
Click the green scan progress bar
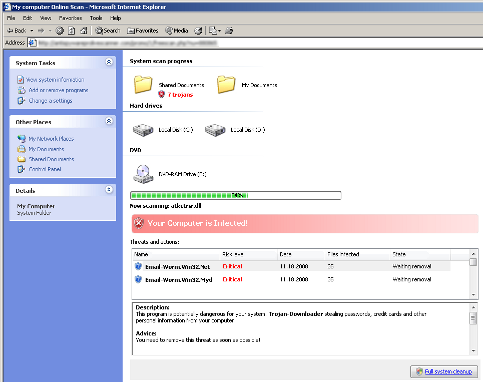coord(236,195)
